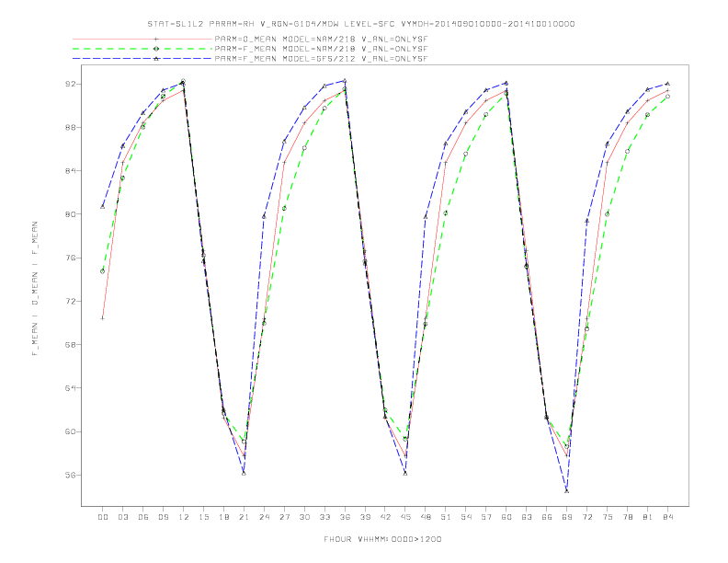The height and width of the screenshot is (563, 728).
Task: Click the chart title starting with STAT=SL1L2
Action: click(360, 24)
